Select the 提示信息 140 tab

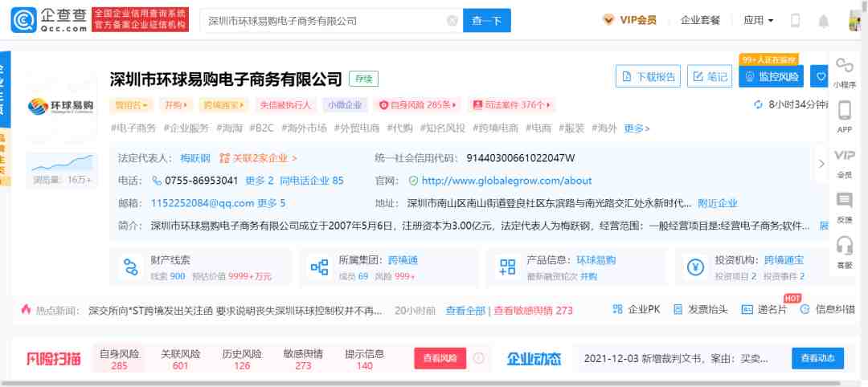click(x=364, y=359)
